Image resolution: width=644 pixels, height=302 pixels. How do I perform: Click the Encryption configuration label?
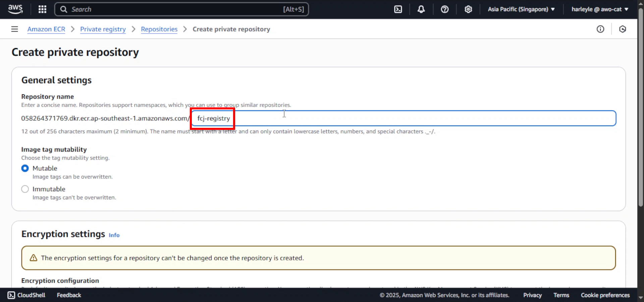click(60, 281)
